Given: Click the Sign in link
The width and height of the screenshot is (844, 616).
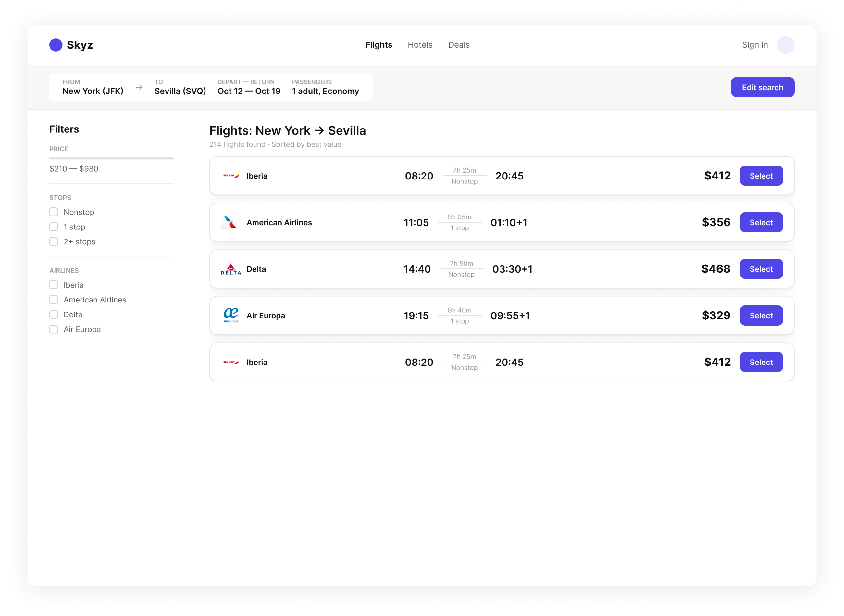Looking at the screenshot, I should pyautogui.click(x=754, y=45).
